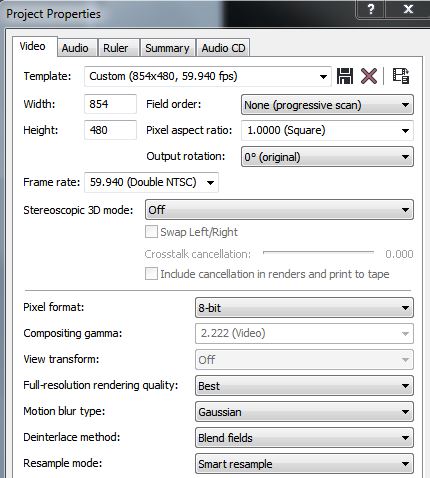The image size is (430, 478).
Task: Expand the Stereoscopic 3D mode dropdown
Action: pyautogui.click(x=279, y=210)
